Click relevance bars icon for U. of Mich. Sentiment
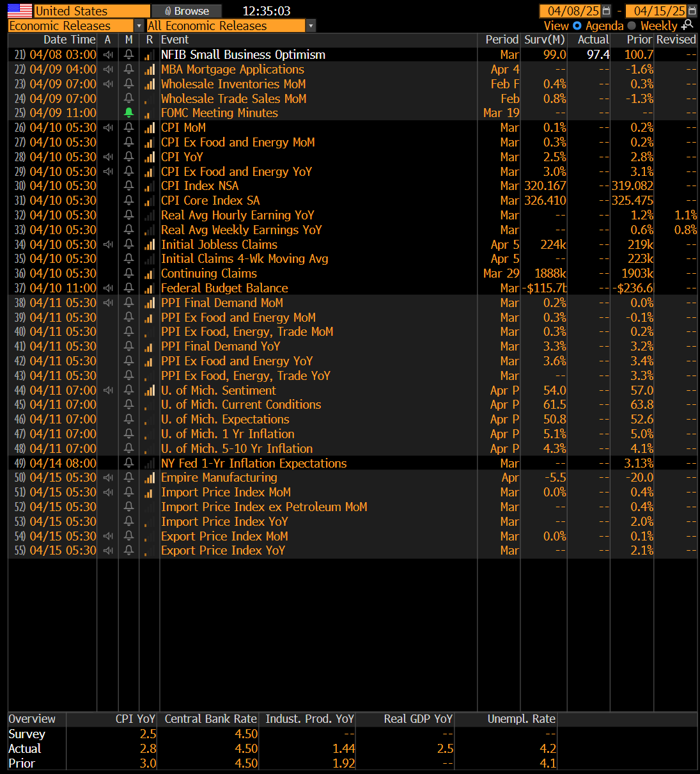Screen dimensions: 700x774 150,391
